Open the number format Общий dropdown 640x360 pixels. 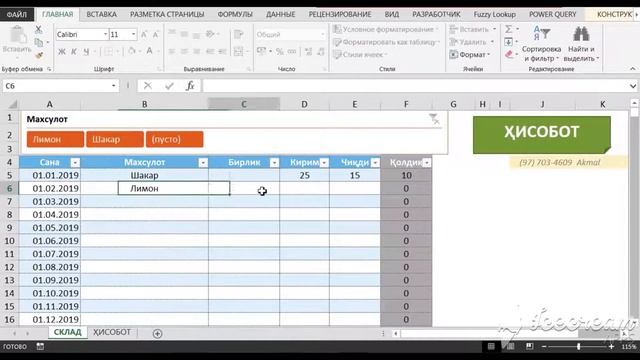coord(322,35)
